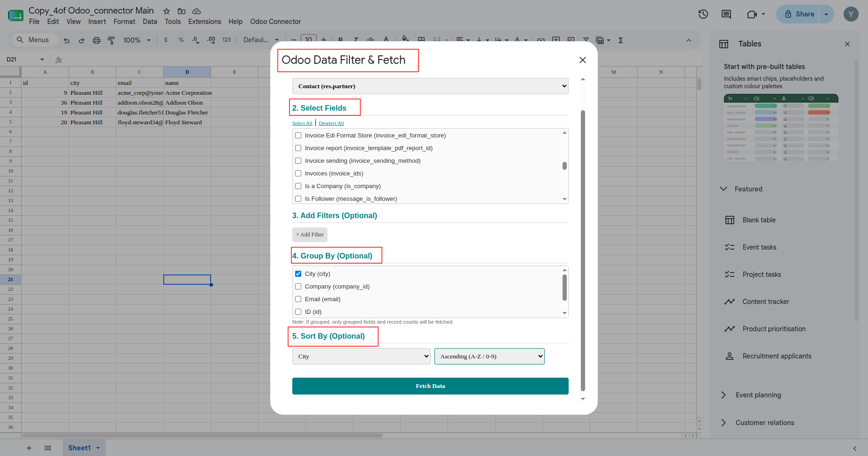Open the Sheet1 tab menu arrow

98,448
